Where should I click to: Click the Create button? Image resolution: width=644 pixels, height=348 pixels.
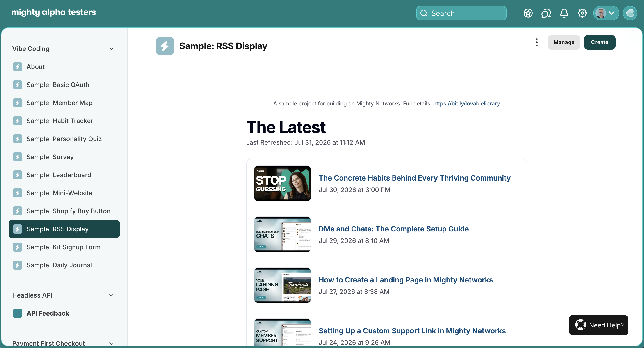click(x=600, y=42)
